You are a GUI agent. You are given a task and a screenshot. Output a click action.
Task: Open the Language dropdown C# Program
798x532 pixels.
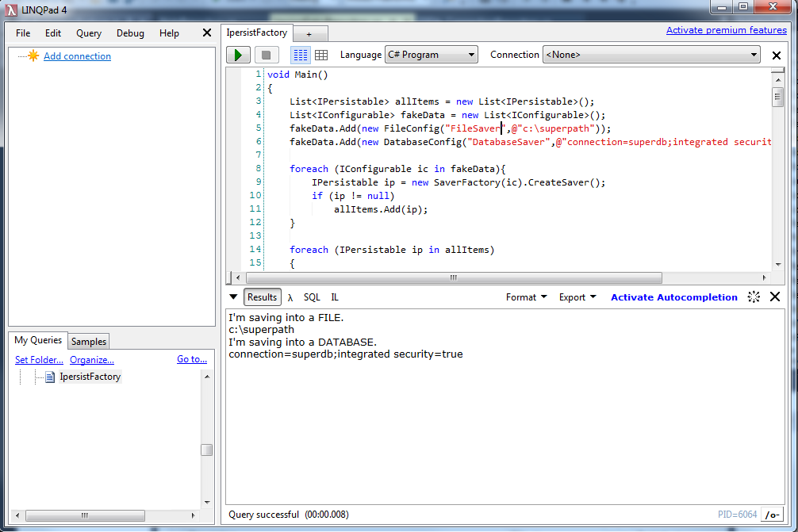pos(431,55)
